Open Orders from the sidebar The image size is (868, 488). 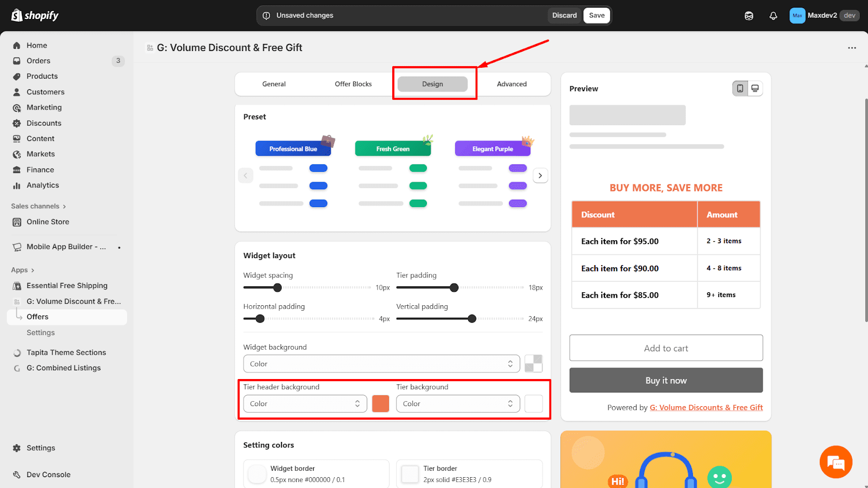38,61
